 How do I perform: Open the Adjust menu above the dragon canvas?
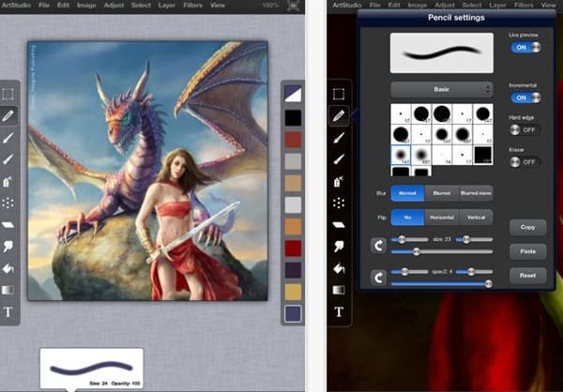tap(114, 6)
